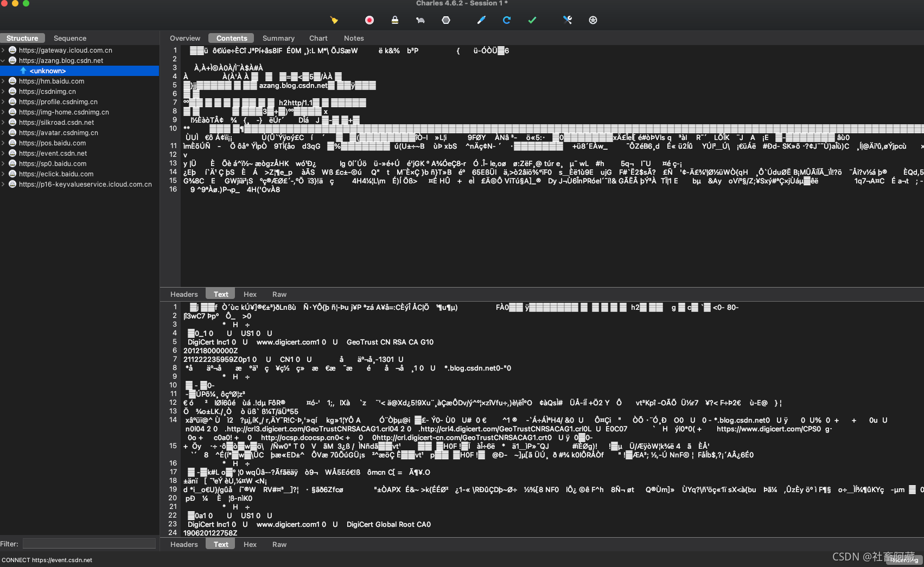Compose a new request with the pencil icon
Viewport: 924px width, 567px height.
coord(481,20)
